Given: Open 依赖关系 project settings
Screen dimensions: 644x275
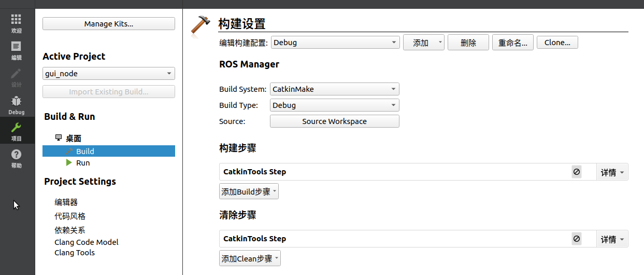Looking at the screenshot, I should (x=70, y=230).
